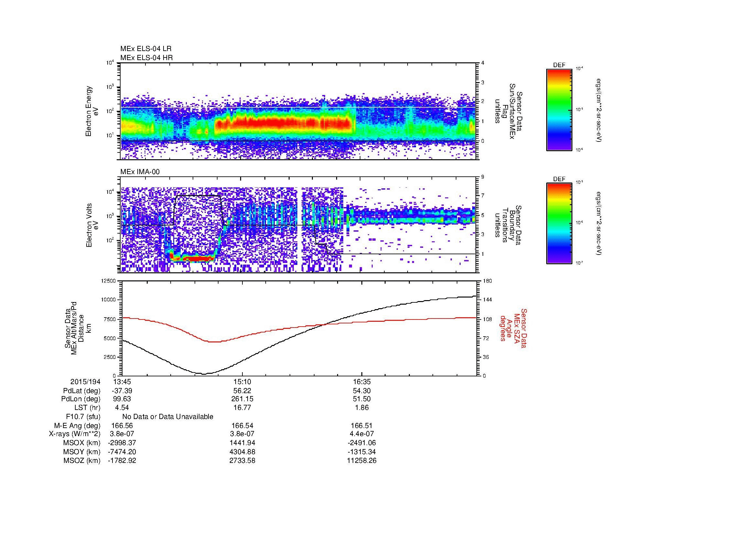Screen dimensions: 756x534
Task: Click the 'MEx Alt/Mars/Pd Distance km' axis label
Action: coord(77,327)
